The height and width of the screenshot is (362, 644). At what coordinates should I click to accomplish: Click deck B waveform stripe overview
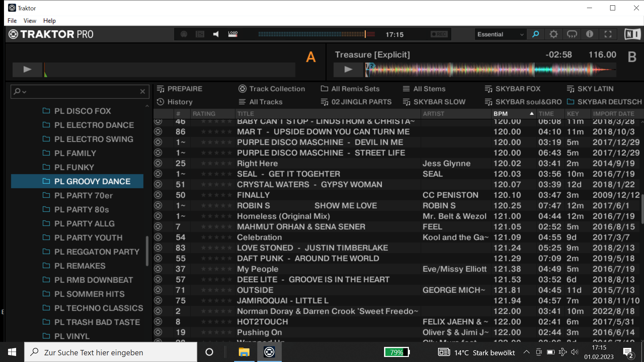pyautogui.click(x=490, y=70)
